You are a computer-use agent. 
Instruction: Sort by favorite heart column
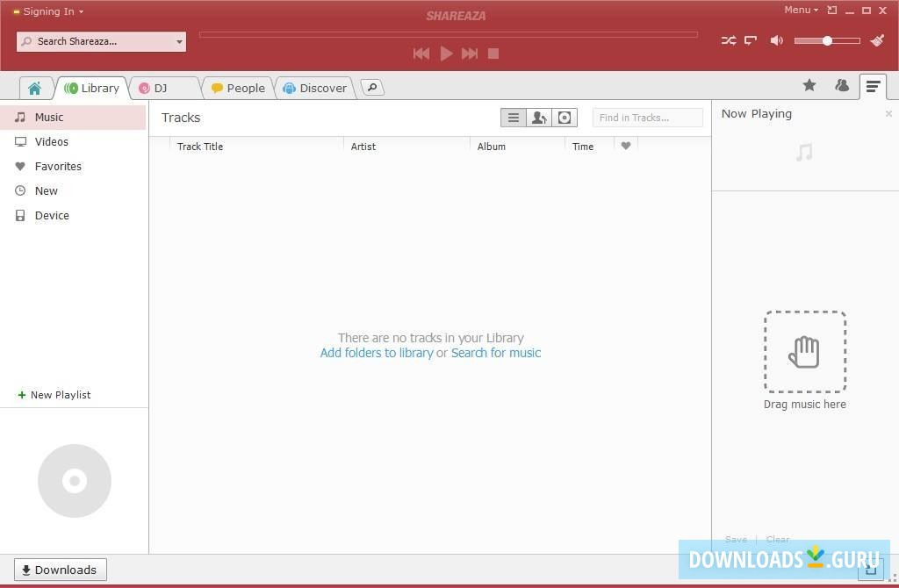click(x=625, y=147)
